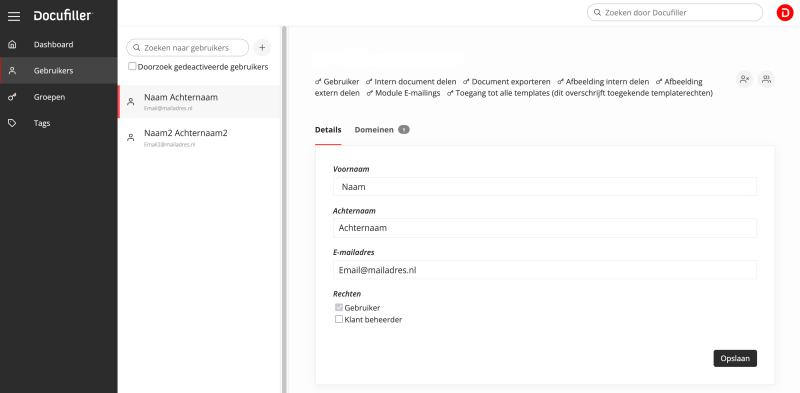Open the hamburger menu
The image size is (800, 393).
tap(14, 16)
